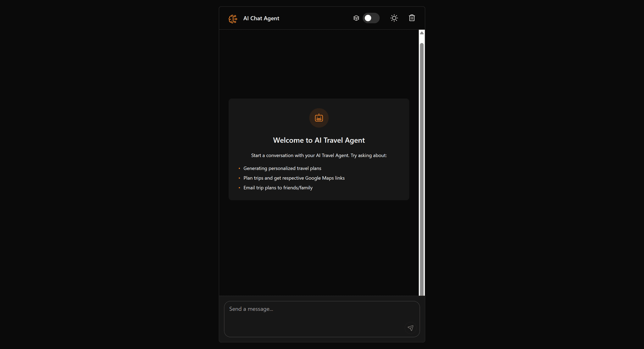Click the Try asking about text
The width and height of the screenshot is (644, 349).
pos(369,155)
